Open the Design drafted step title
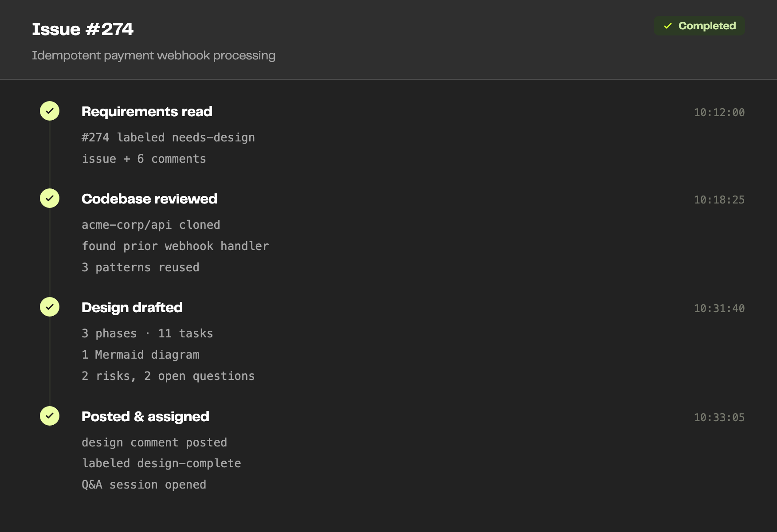The image size is (777, 532). pyautogui.click(x=132, y=307)
